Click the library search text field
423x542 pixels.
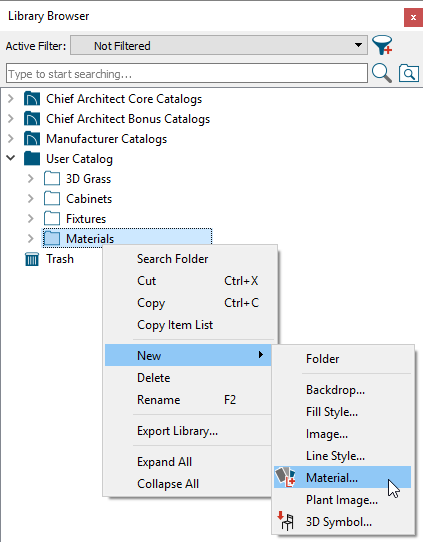point(187,73)
